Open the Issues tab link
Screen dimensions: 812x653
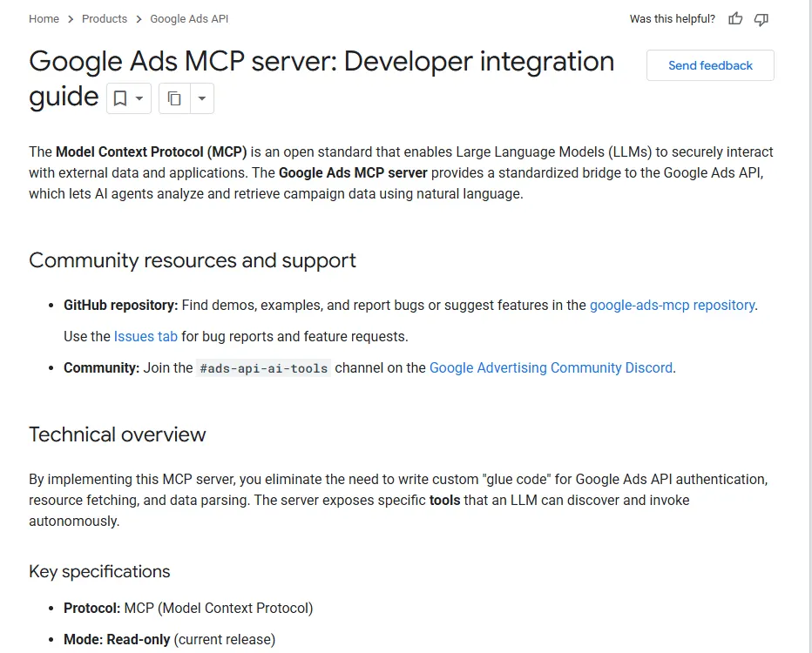point(145,336)
